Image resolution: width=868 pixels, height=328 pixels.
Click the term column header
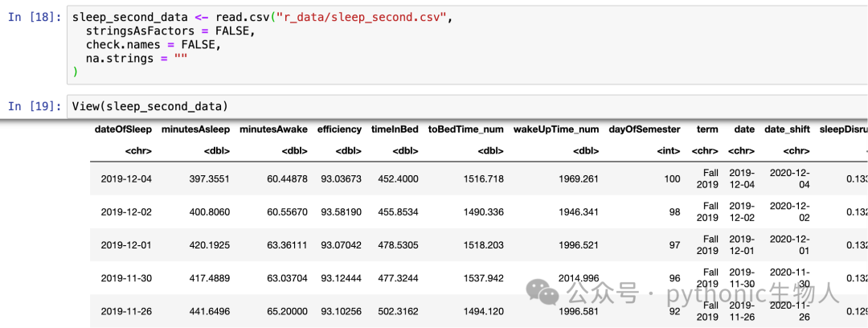pyautogui.click(x=707, y=129)
